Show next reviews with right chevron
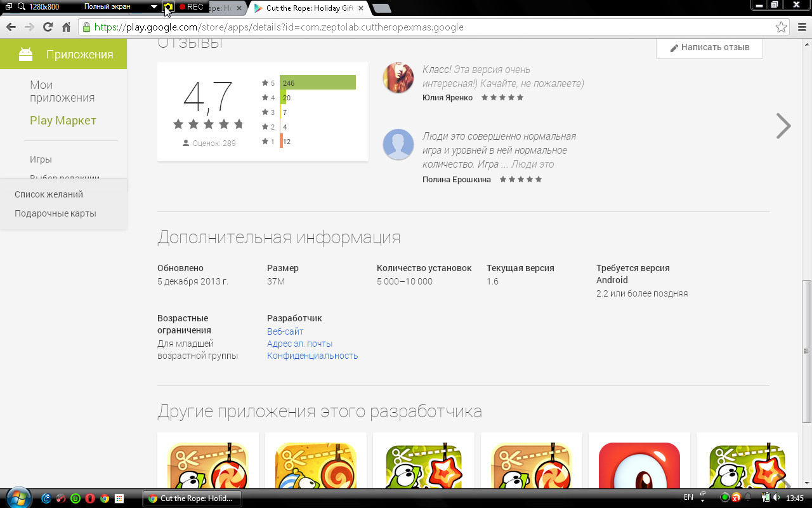 [783, 126]
